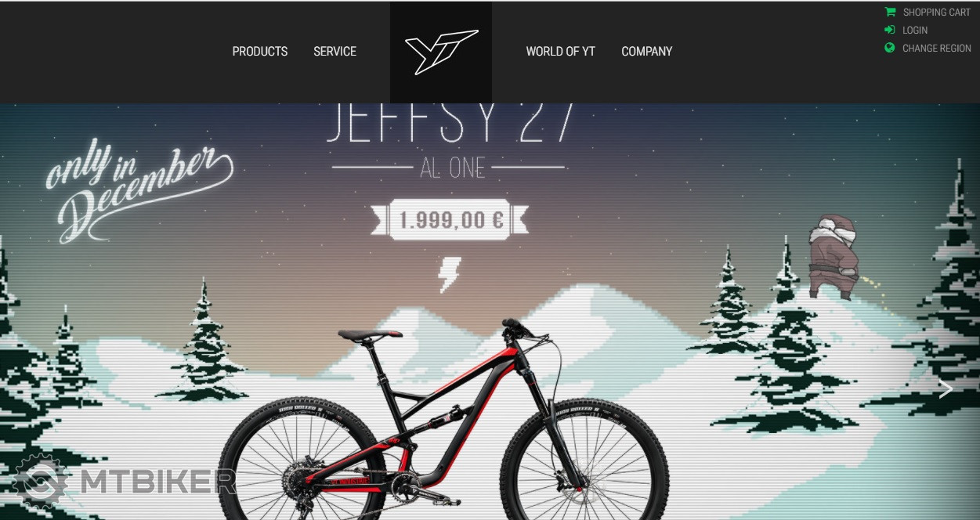Viewport: 980px width, 520px height.
Task: Click the Jeffsy 27 headline text
Action: [x=450, y=123]
